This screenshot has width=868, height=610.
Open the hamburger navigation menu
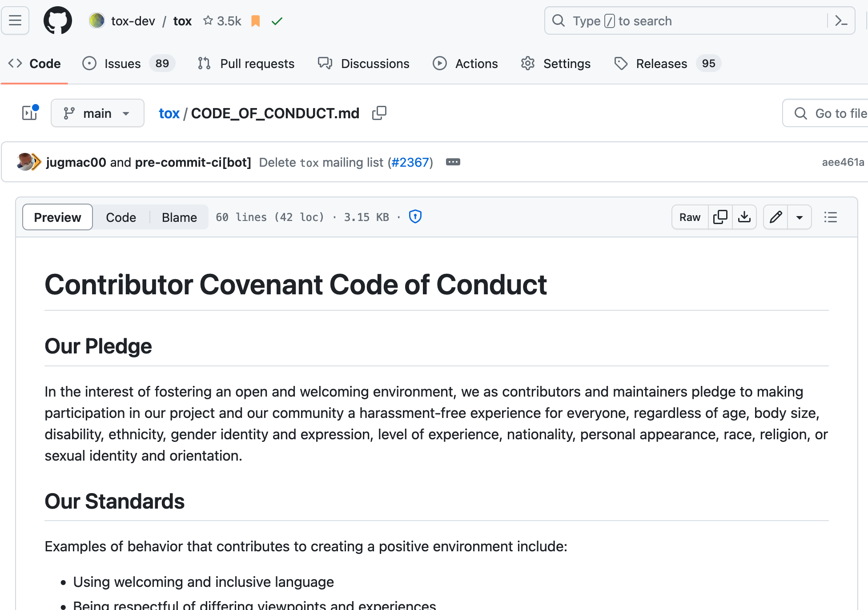click(15, 20)
